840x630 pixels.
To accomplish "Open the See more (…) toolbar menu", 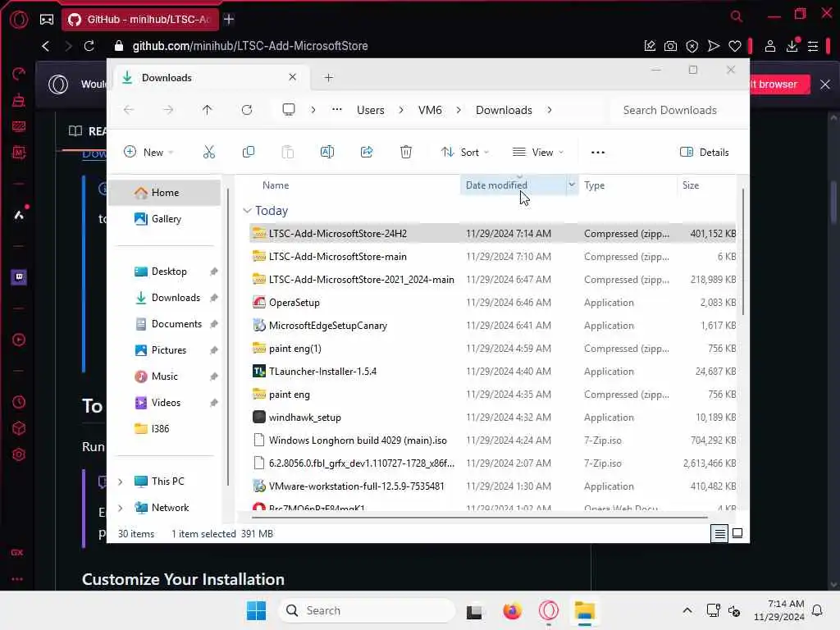I will click(598, 152).
